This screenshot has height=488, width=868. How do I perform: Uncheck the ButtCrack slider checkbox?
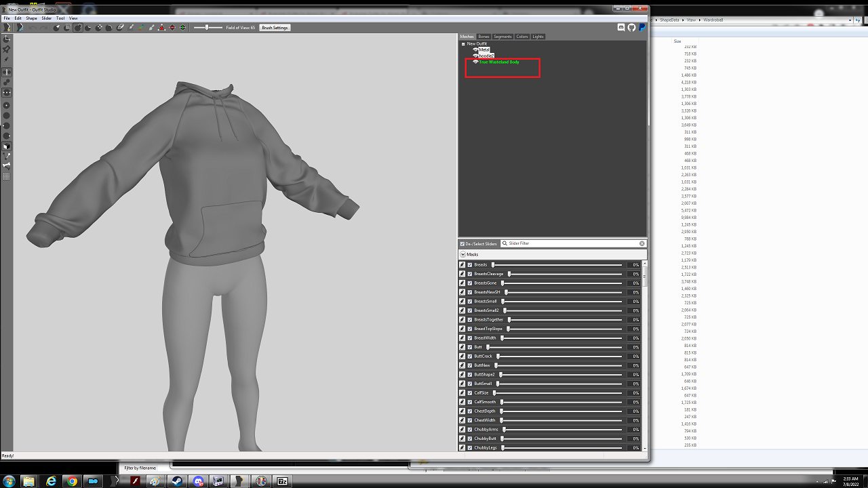(470, 357)
